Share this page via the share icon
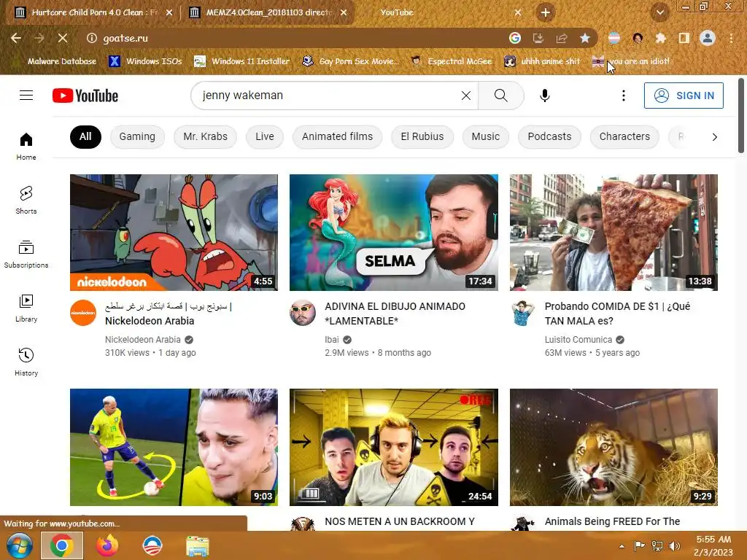This screenshot has height=560, width=747. 562,38
